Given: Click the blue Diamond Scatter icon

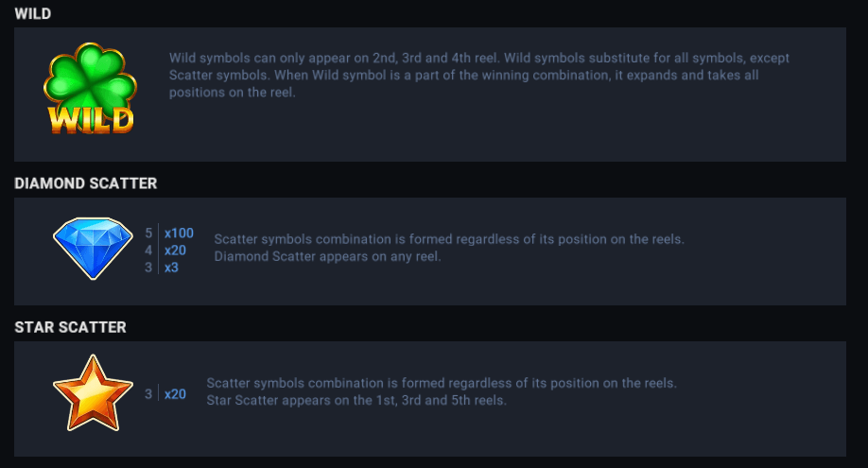Looking at the screenshot, I should coord(93,249).
